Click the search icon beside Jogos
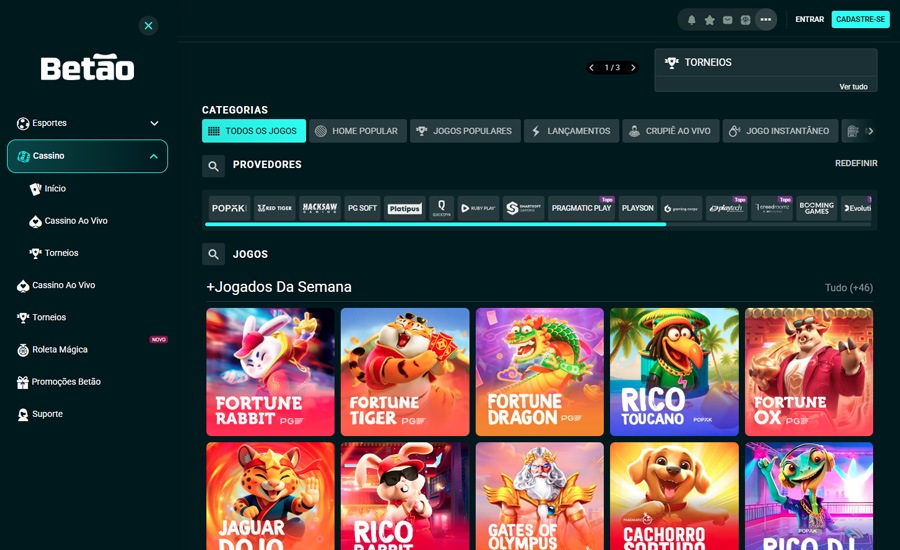The image size is (900, 550). (x=213, y=255)
